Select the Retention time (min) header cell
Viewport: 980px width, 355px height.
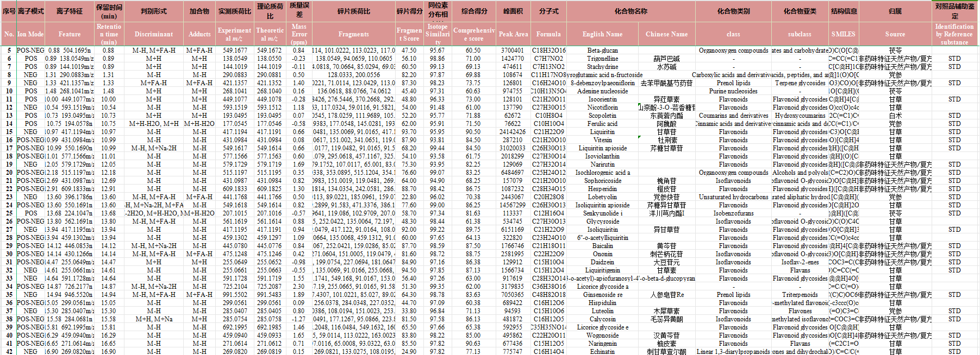109,34
